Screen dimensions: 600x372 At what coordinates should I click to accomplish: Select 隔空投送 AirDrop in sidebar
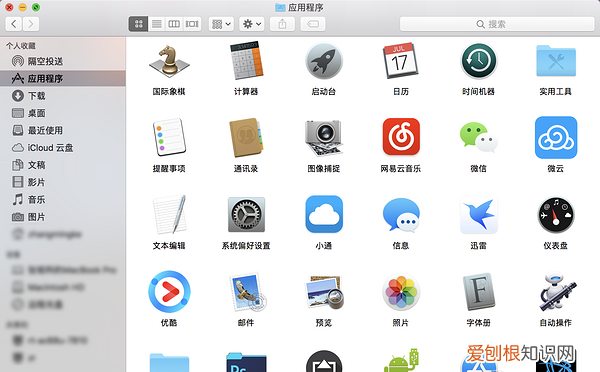tap(63, 61)
